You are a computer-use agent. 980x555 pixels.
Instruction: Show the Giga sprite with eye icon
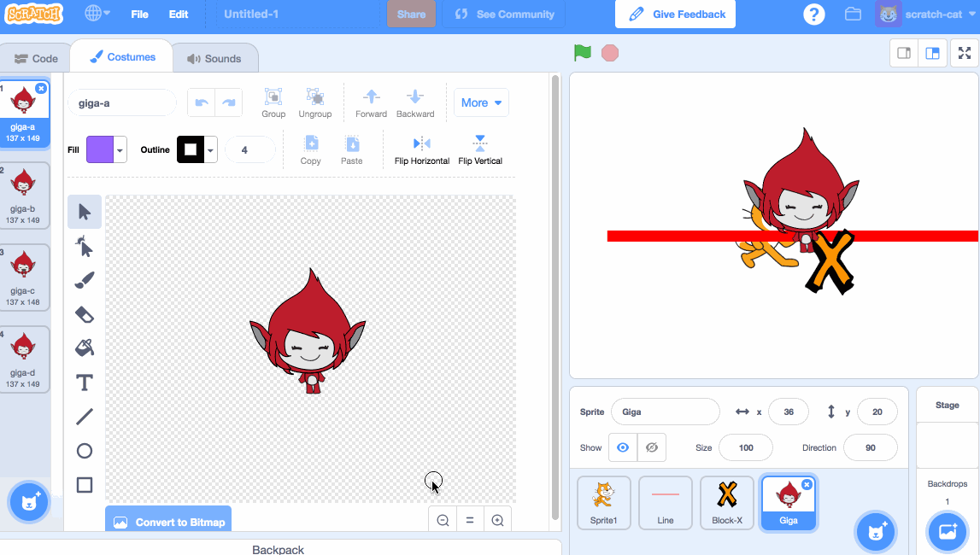point(623,447)
